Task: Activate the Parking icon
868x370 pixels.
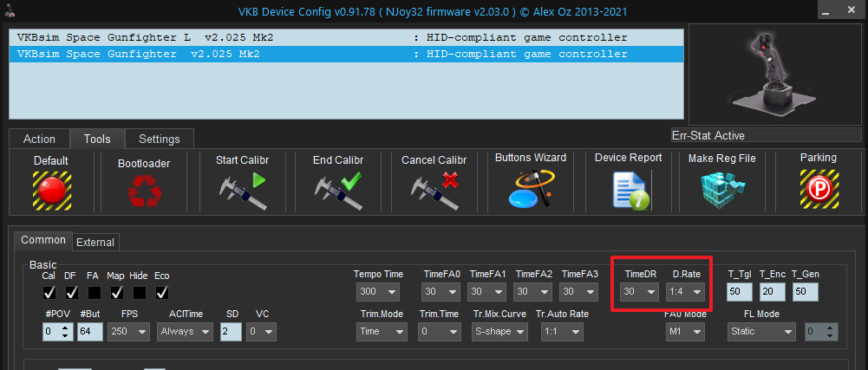Action: [819, 190]
